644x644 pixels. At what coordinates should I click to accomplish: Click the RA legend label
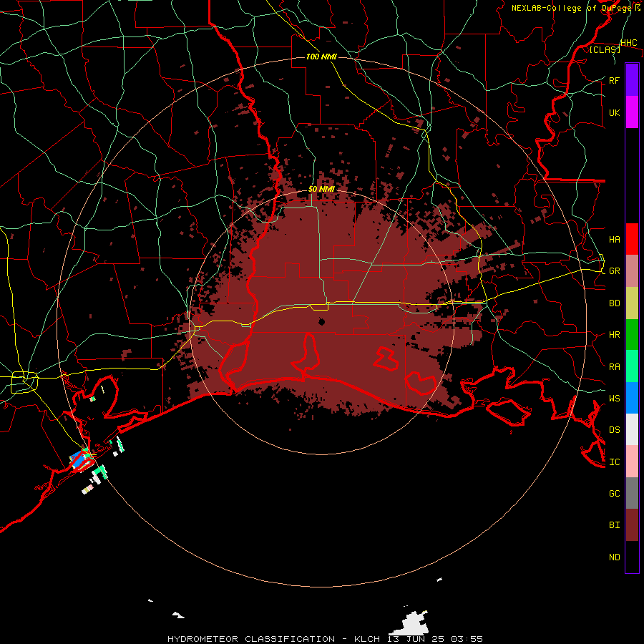point(614,366)
